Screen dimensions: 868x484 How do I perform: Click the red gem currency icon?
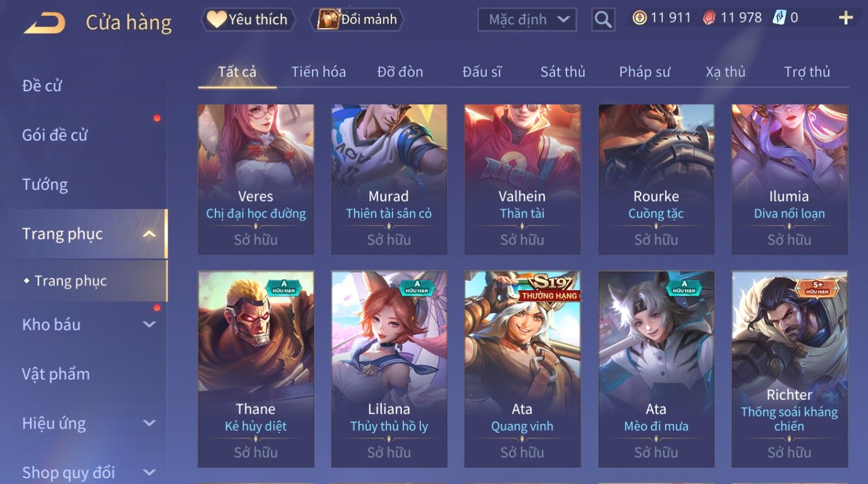pos(709,18)
